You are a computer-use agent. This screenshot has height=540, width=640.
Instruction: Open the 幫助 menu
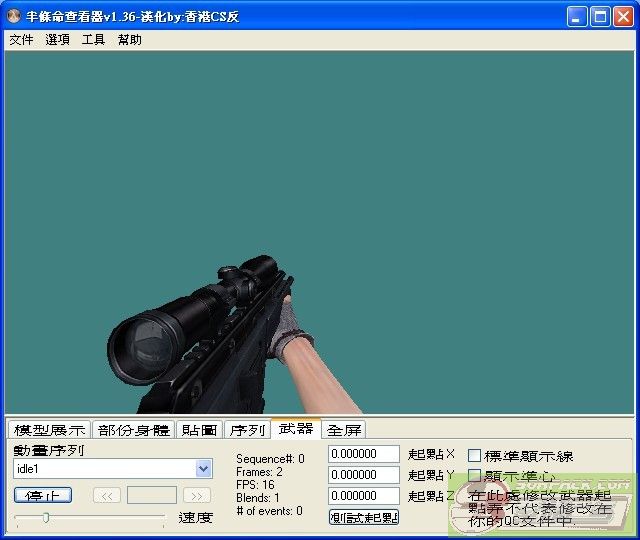coord(129,40)
